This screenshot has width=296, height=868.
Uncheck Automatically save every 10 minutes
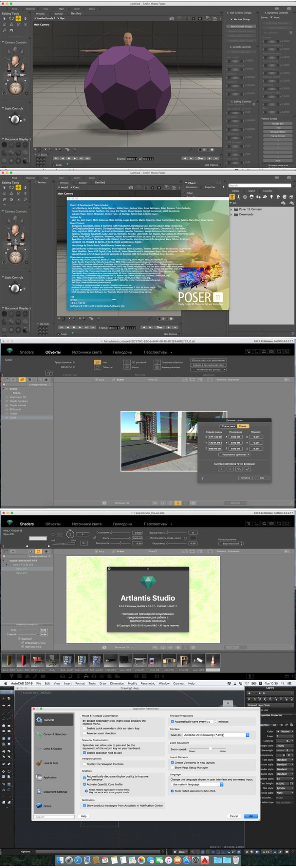[x=172, y=721]
